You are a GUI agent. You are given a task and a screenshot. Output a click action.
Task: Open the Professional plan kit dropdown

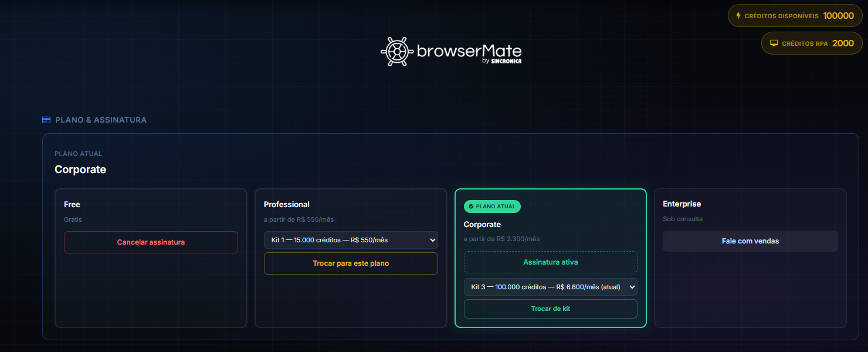351,239
